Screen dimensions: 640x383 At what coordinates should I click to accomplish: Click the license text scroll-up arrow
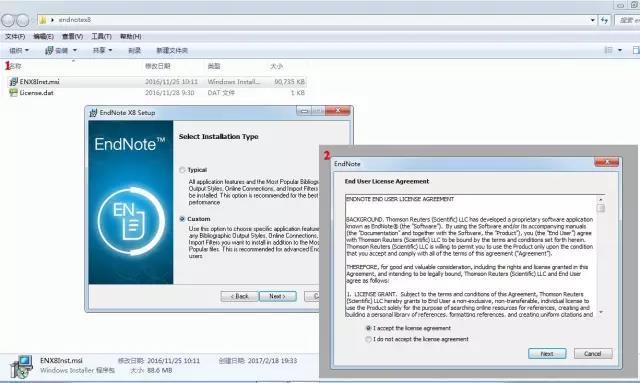point(600,199)
